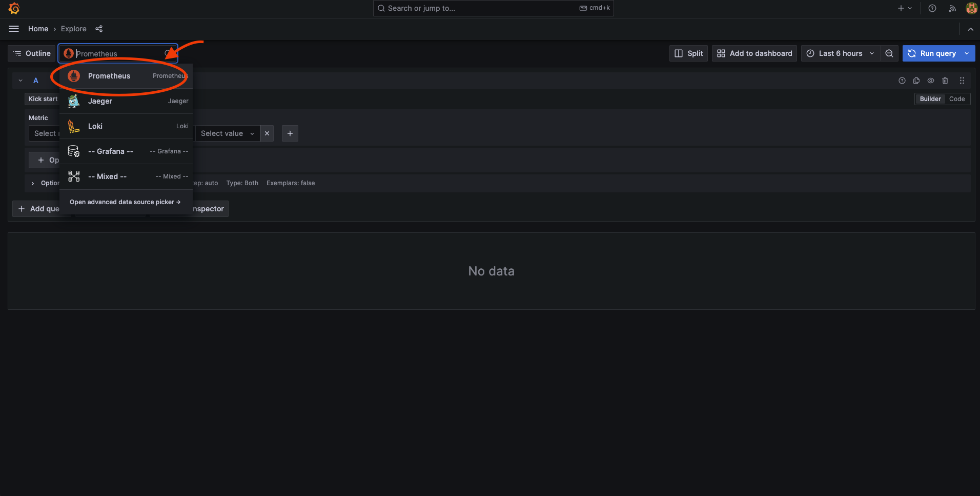Open the help question mark icon
980x496 pixels.
[932, 8]
